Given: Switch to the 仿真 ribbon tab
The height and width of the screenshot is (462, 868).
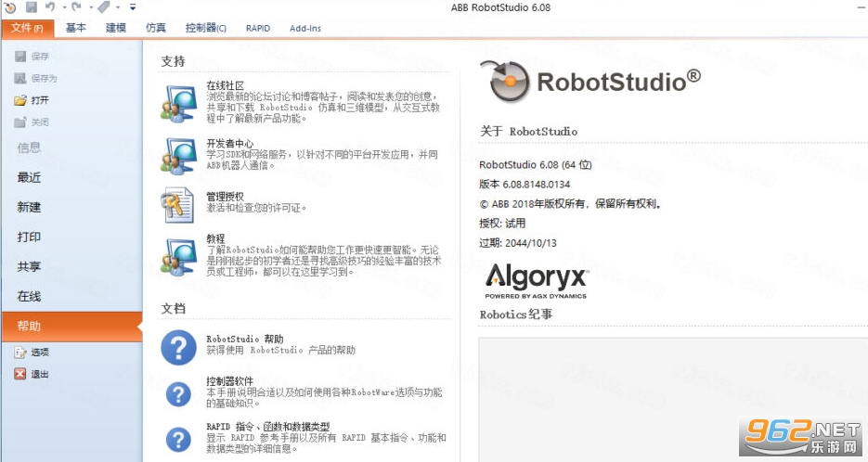Looking at the screenshot, I should [x=156, y=28].
